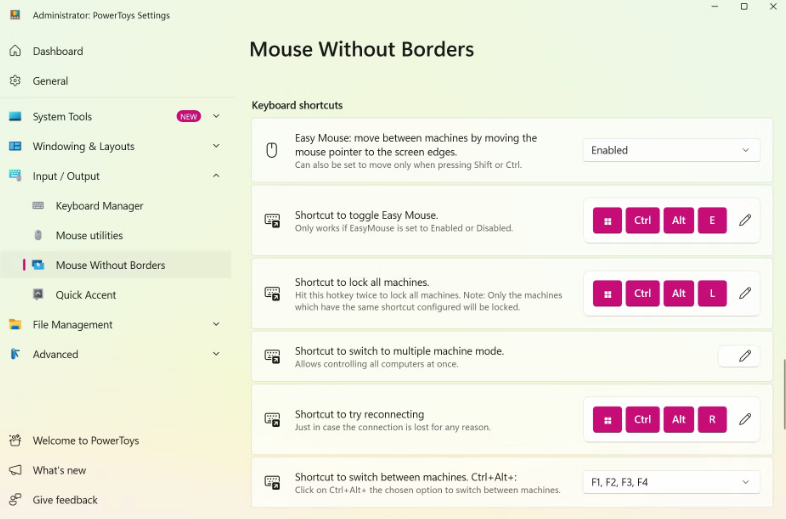Collapse the Input / Output section
Viewport: 786px width, 519px height.
click(216, 176)
